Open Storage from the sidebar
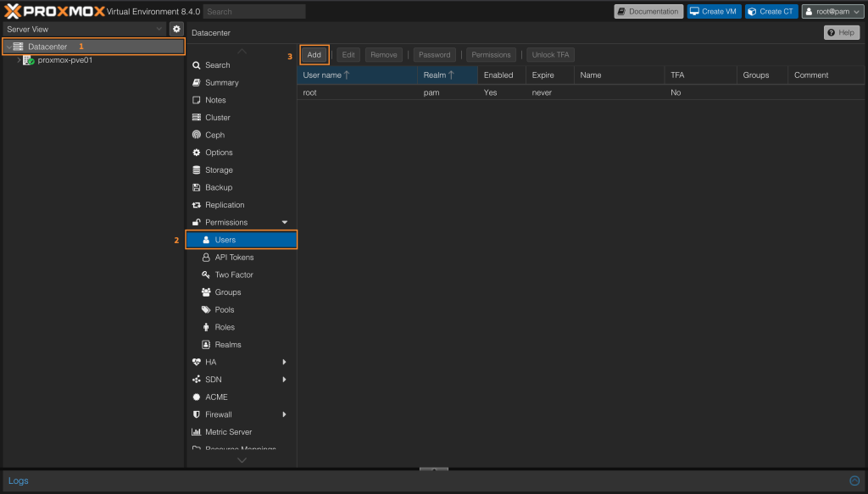The image size is (868, 494). point(218,170)
